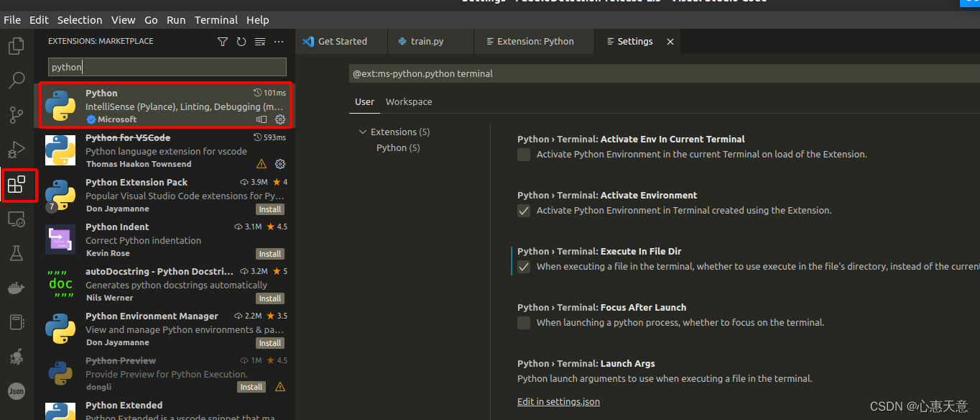Open the File menu
Image resolution: width=980 pixels, height=420 pixels.
pyautogui.click(x=12, y=20)
